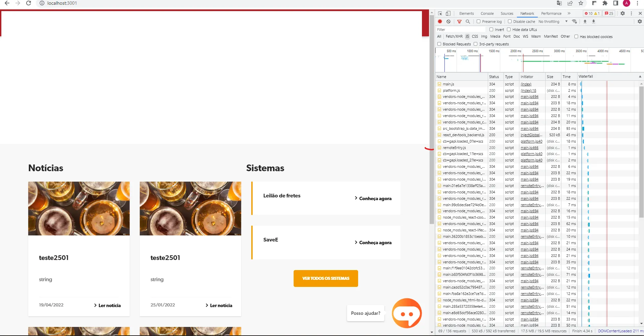
Task: Click the site information icon in address bar
Action: (x=42, y=3)
